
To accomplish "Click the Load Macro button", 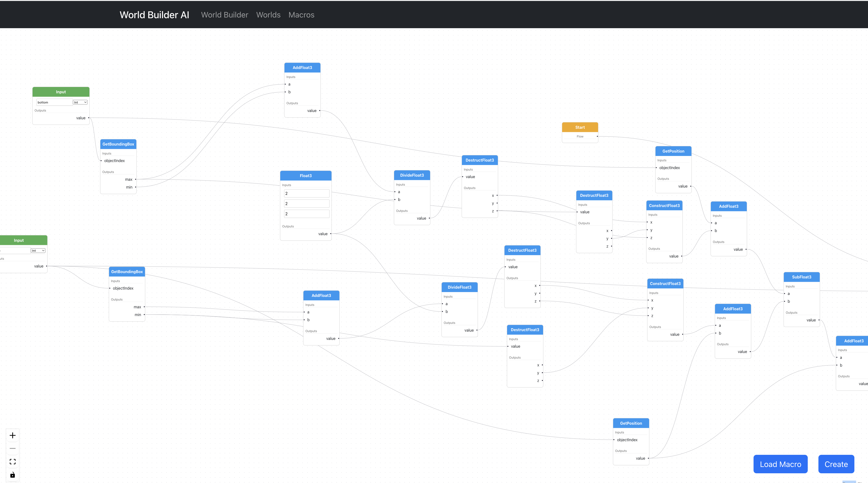I will [x=780, y=464].
